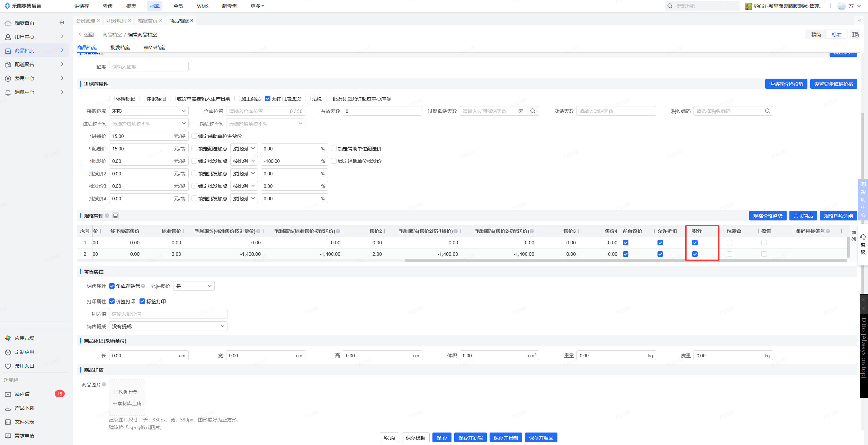Image resolution: width=868 pixels, height=445 pixels.
Task: Open 销售提成 dropdown showing 没有提成
Action: pos(168,326)
